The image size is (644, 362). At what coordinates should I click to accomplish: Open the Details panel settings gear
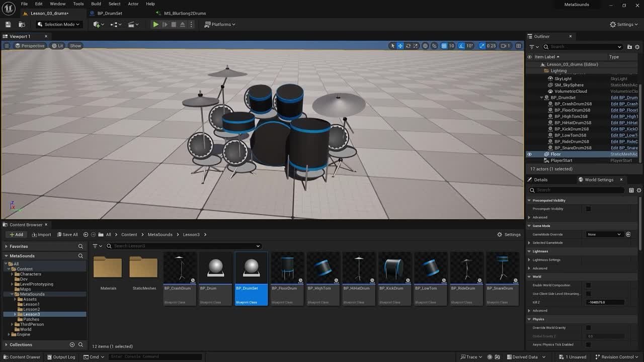(639, 190)
